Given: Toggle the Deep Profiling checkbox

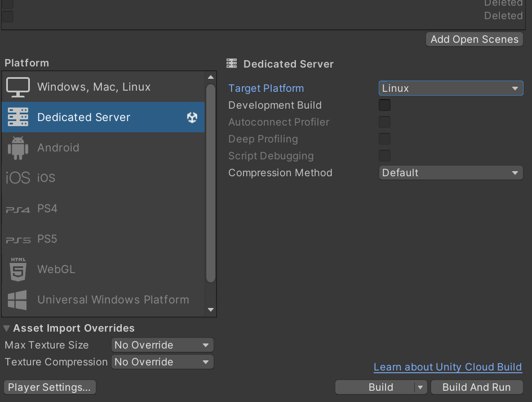Looking at the screenshot, I should 384,139.
